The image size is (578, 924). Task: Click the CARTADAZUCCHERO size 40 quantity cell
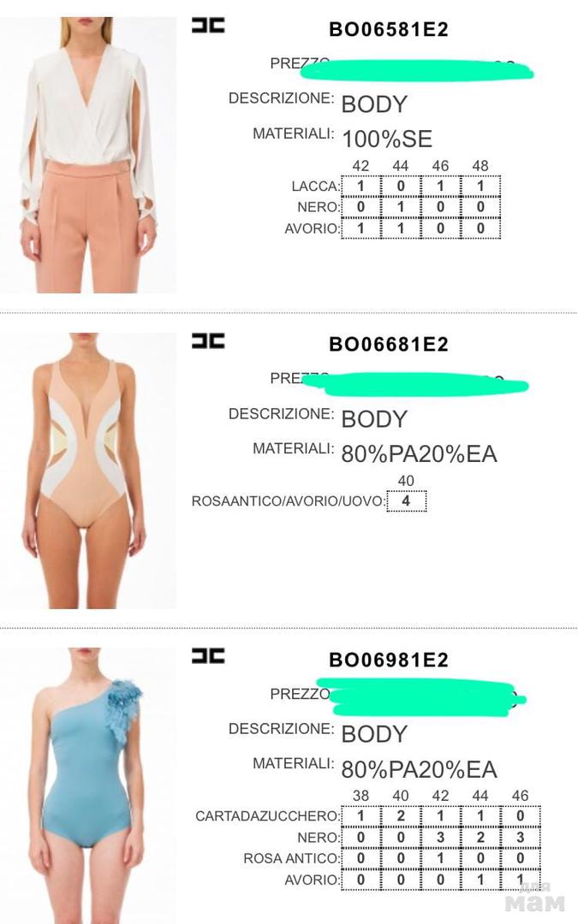pos(401,816)
